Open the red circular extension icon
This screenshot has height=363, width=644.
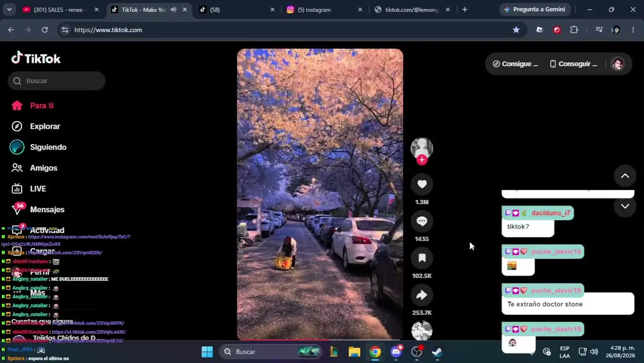pos(557,30)
